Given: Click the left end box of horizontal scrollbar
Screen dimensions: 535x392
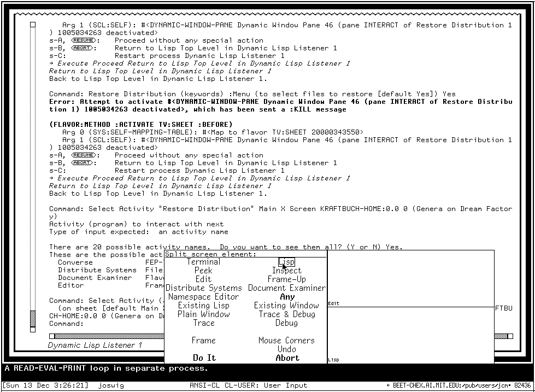Looking at the screenshot, I should 52,336.
